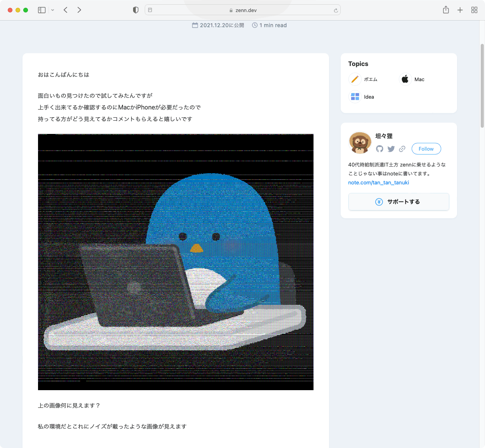485x448 pixels.
Task: Click the Topics heading
Action: point(358,64)
